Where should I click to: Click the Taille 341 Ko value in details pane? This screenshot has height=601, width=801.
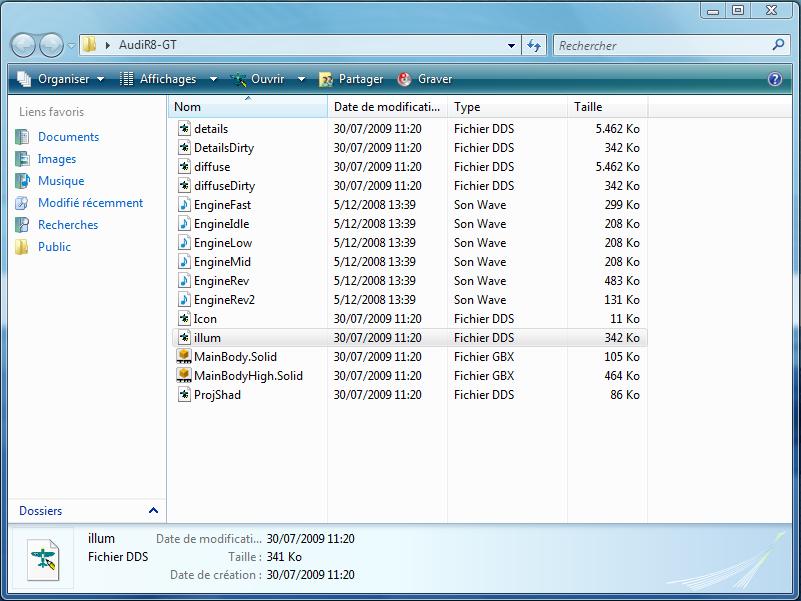pos(284,557)
